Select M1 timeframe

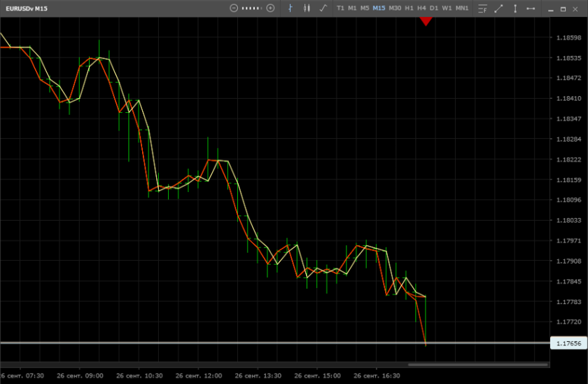(x=352, y=8)
